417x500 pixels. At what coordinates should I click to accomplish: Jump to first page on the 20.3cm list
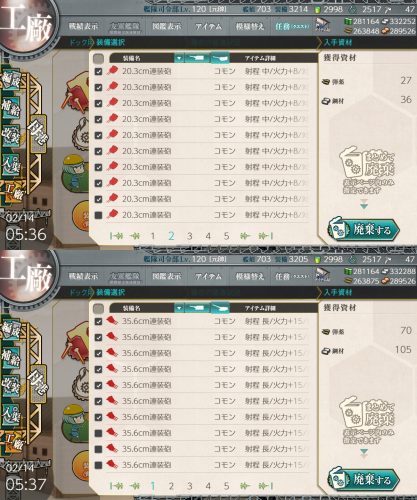116,236
